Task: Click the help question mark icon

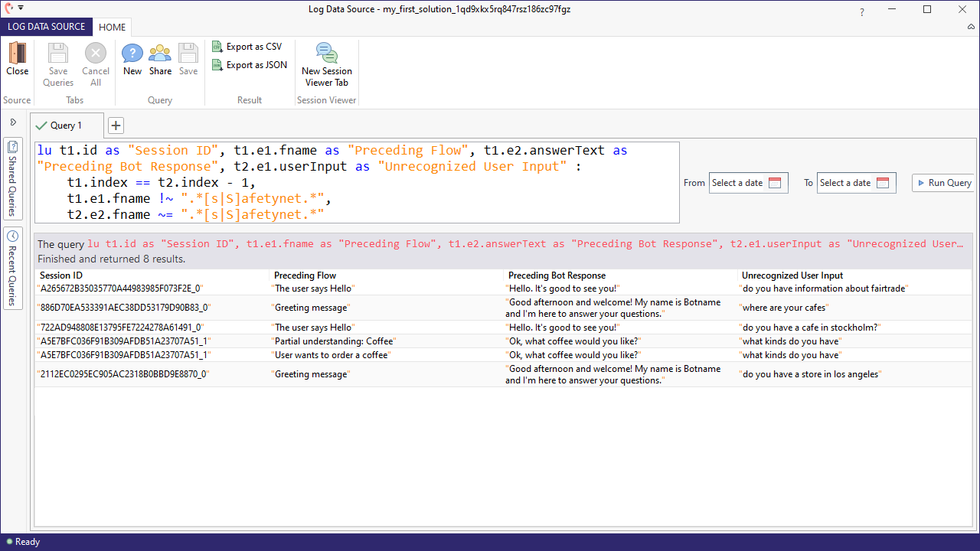Action: pos(862,11)
